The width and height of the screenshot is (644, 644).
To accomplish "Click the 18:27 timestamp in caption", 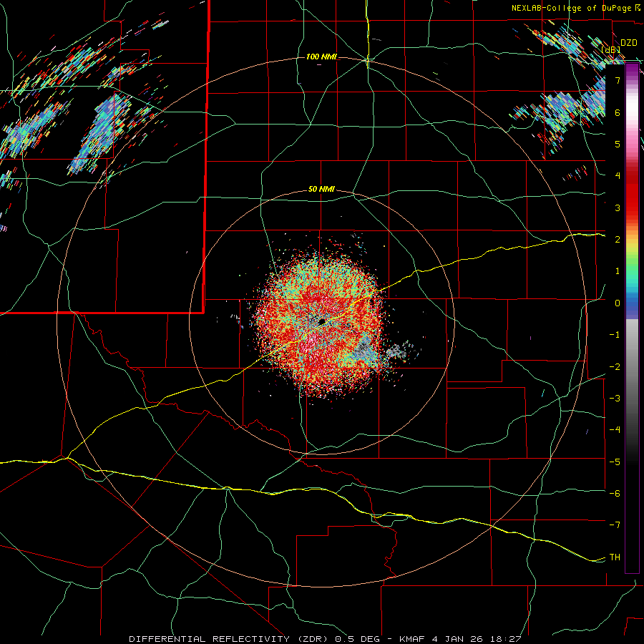I will click(x=507, y=639).
